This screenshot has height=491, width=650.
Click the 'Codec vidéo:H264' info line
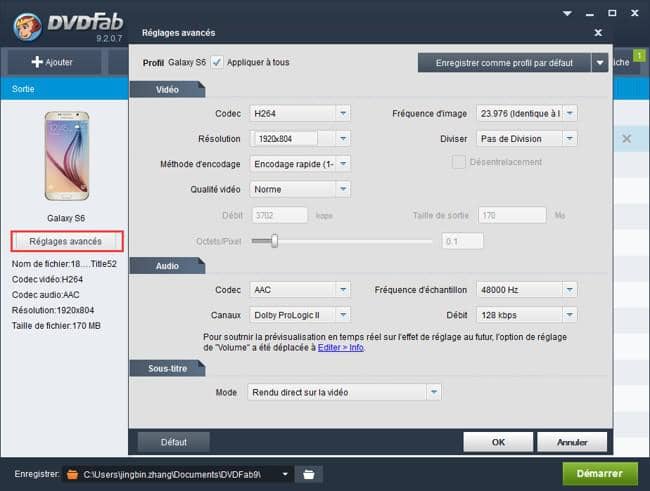[x=47, y=279]
